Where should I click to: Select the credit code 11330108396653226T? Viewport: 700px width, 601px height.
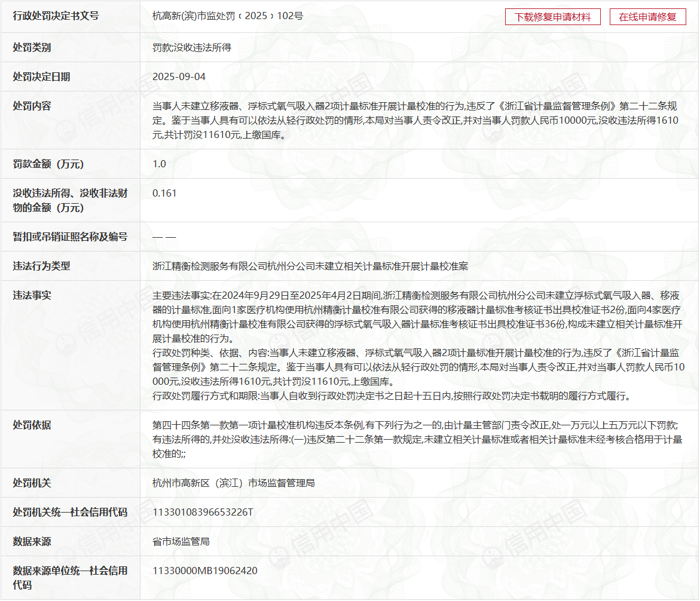(x=203, y=513)
